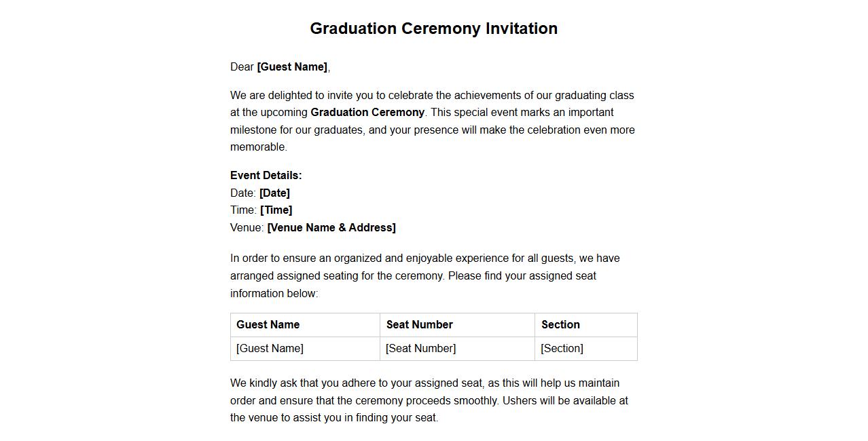Click paragraph beginning "In order to ensure"
The width and height of the screenshot is (868, 441).
[x=424, y=276]
